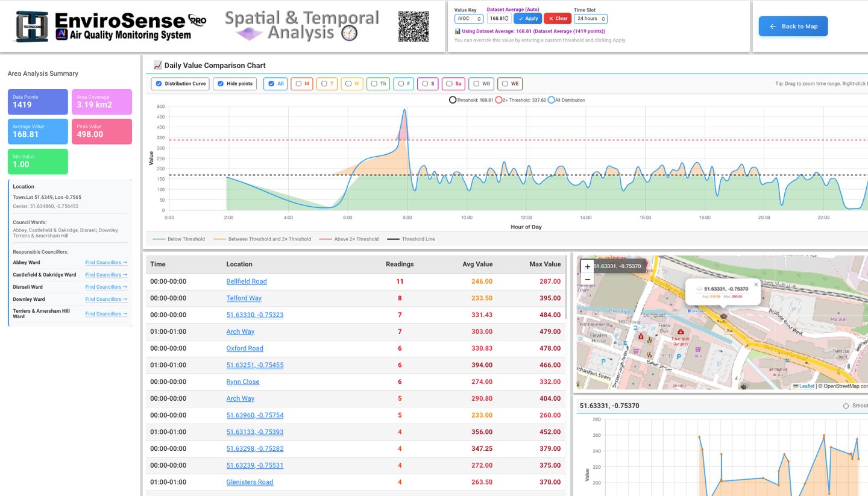
Task: Open Find Councillors for Terriers & Amersham Hill Ward
Action: pos(106,314)
